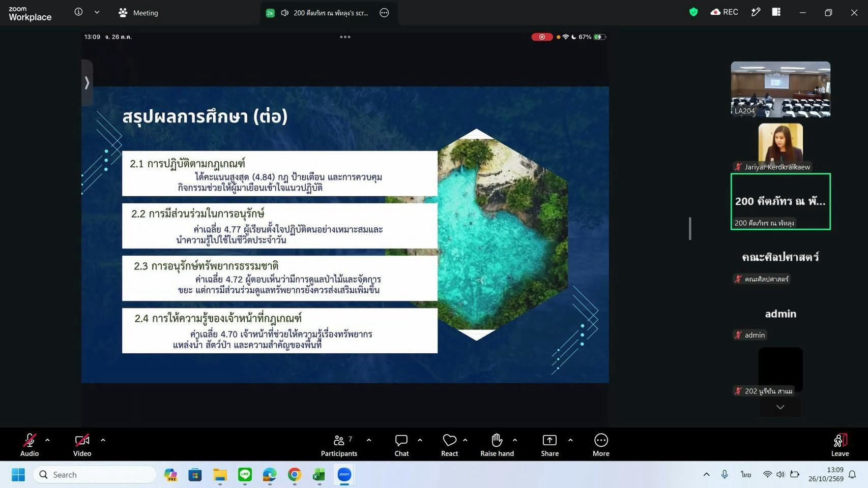The image size is (868, 488).
Task: Expand React options arrow
Action: 465,440
